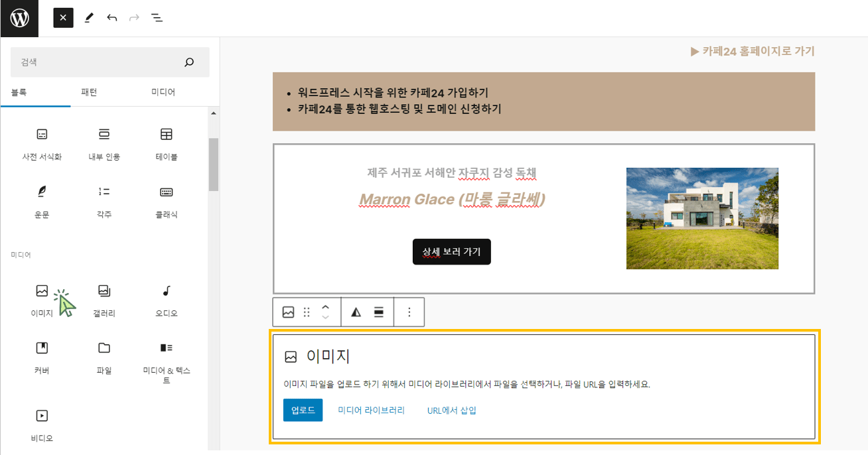Insert the 비디오 block
868x455 pixels.
click(42, 425)
